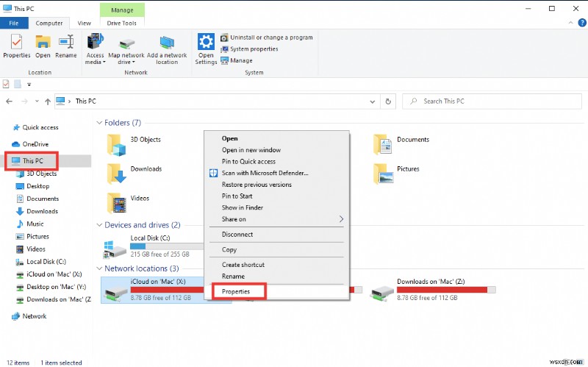Expand the Share on submenu
The image size is (588, 367).
point(276,219)
